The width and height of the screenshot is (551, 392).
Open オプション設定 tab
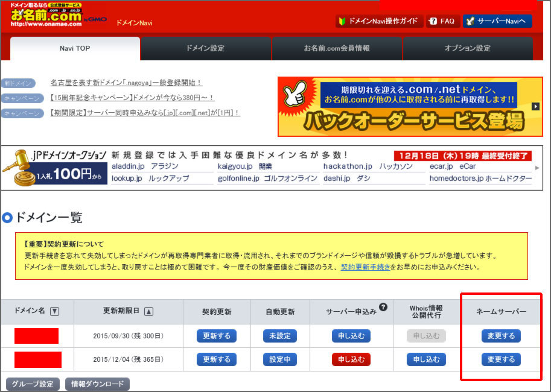[468, 48]
